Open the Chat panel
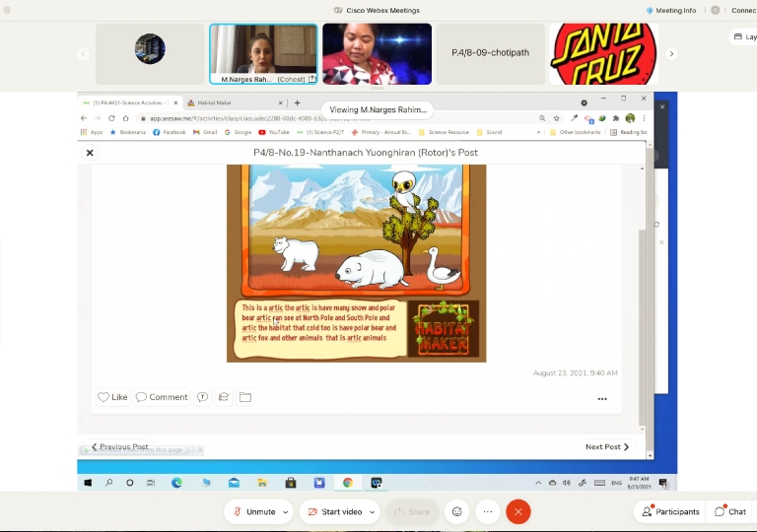 (x=730, y=511)
